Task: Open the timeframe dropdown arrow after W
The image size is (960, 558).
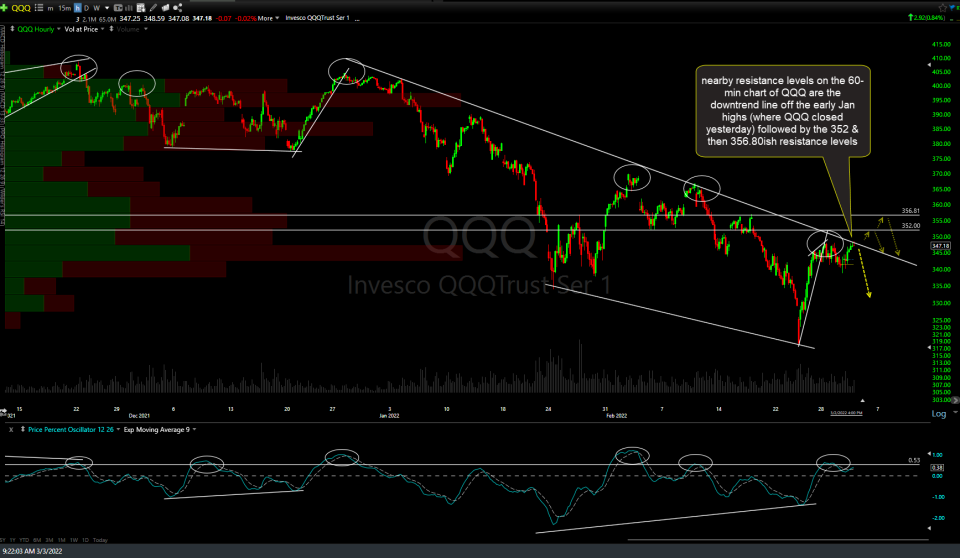Action: (107, 8)
